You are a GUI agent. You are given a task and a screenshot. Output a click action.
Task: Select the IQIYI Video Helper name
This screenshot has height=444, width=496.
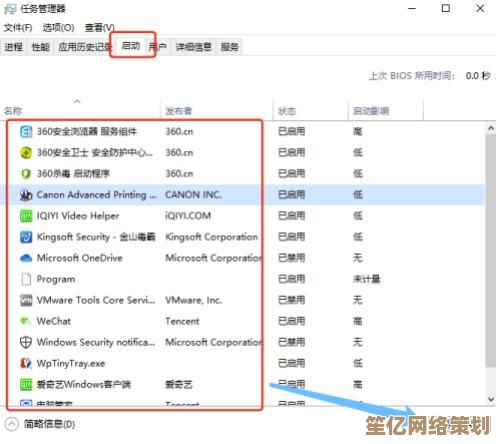coord(78,216)
